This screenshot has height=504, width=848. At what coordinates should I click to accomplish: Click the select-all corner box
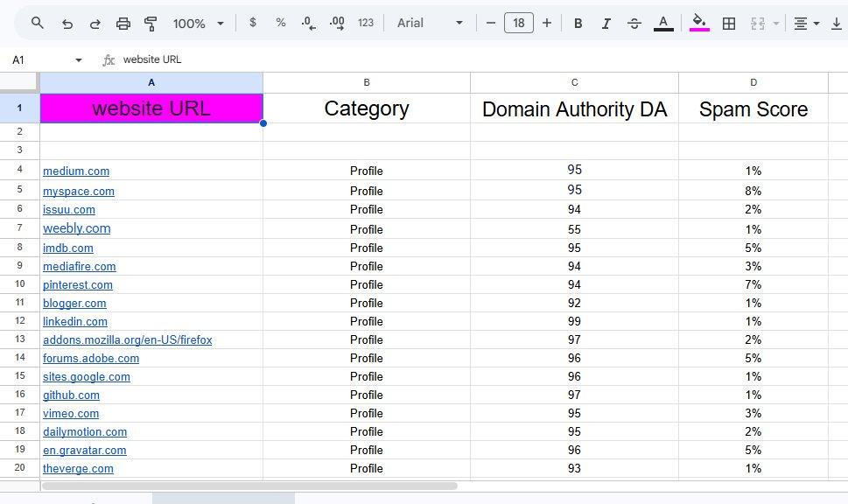[19, 83]
